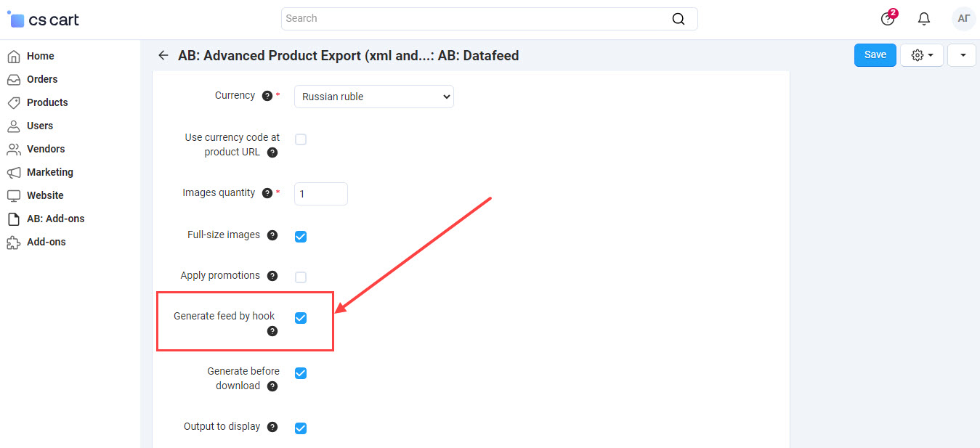Disable the Generate feed by hook option
Viewport: 980px width, 448px height.
click(301, 317)
